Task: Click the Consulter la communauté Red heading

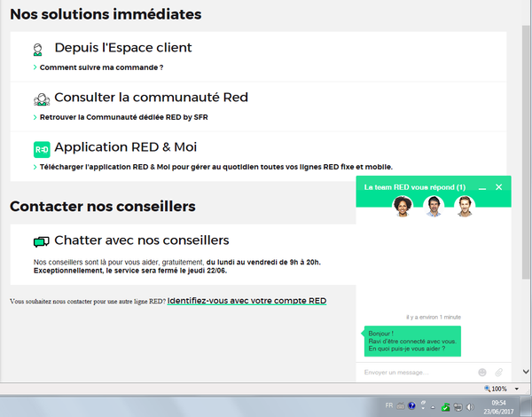Action: (152, 98)
